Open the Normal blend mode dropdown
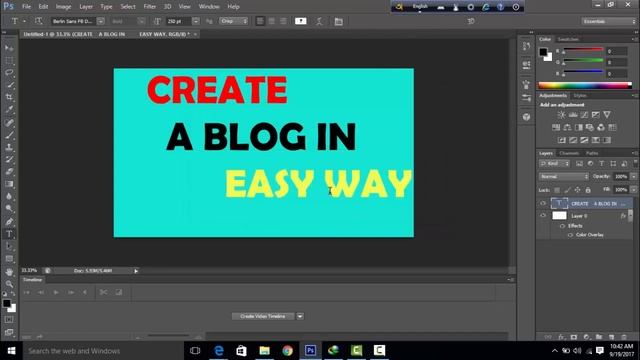The image size is (640, 360). click(564, 177)
